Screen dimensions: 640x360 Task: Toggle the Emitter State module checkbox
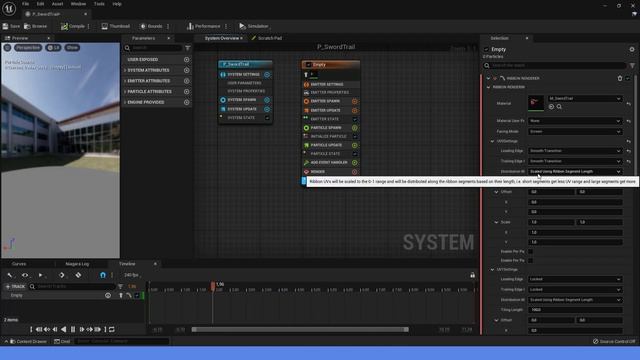pyautogui.click(x=355, y=119)
